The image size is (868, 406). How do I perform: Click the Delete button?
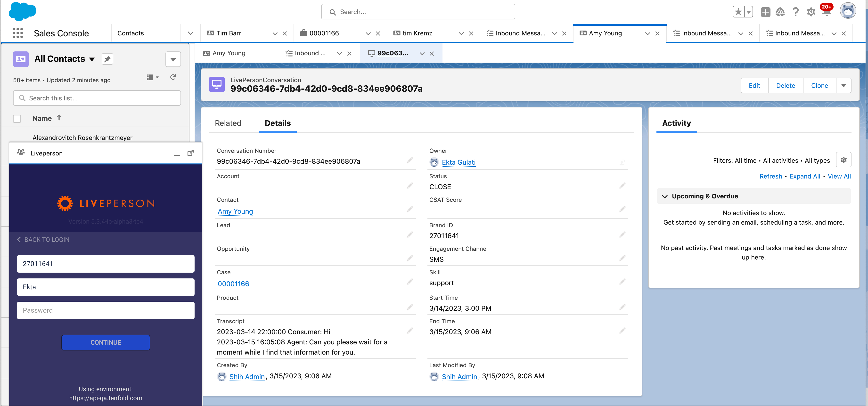click(786, 86)
